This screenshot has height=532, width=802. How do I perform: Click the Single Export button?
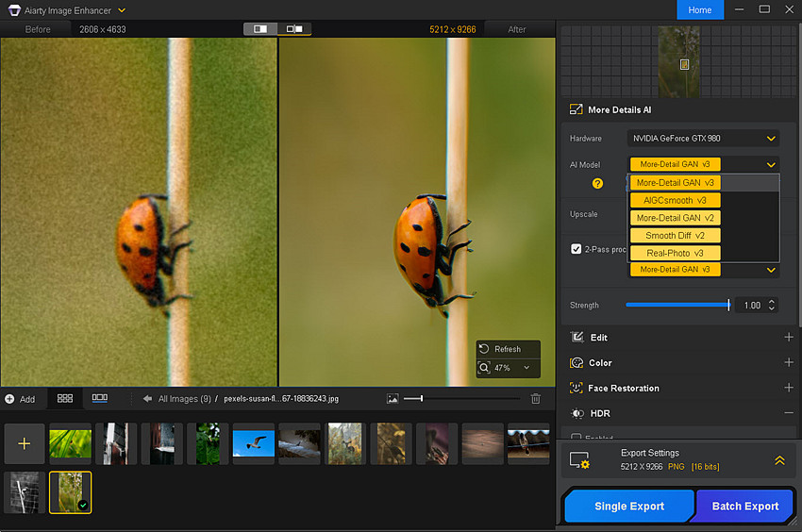click(629, 506)
